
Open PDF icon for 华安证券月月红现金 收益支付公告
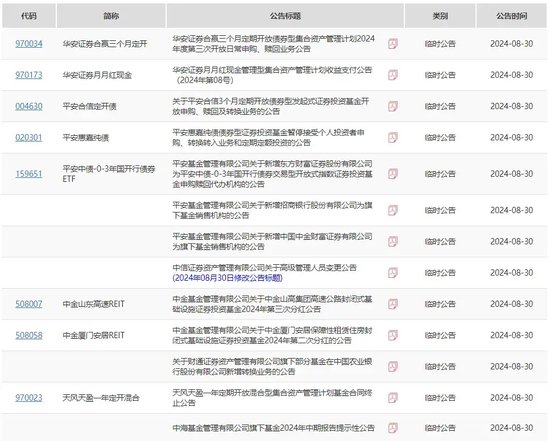tap(393, 75)
